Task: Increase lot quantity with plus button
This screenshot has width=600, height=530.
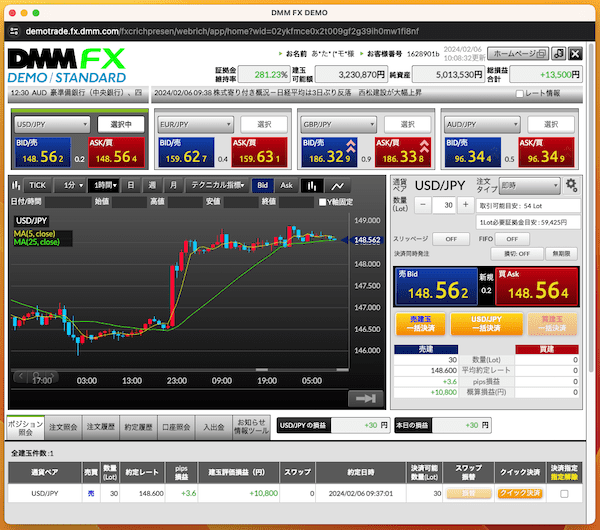Action: (x=465, y=205)
